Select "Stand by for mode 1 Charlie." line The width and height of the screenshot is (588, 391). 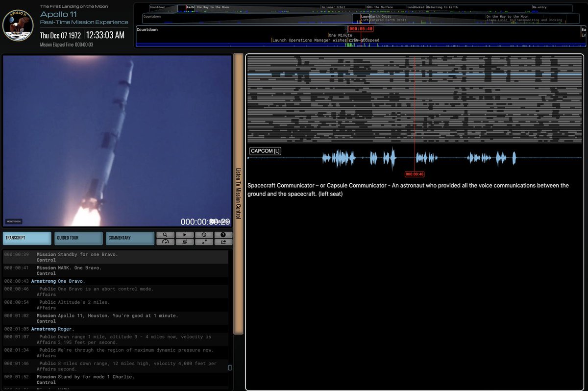(116, 380)
